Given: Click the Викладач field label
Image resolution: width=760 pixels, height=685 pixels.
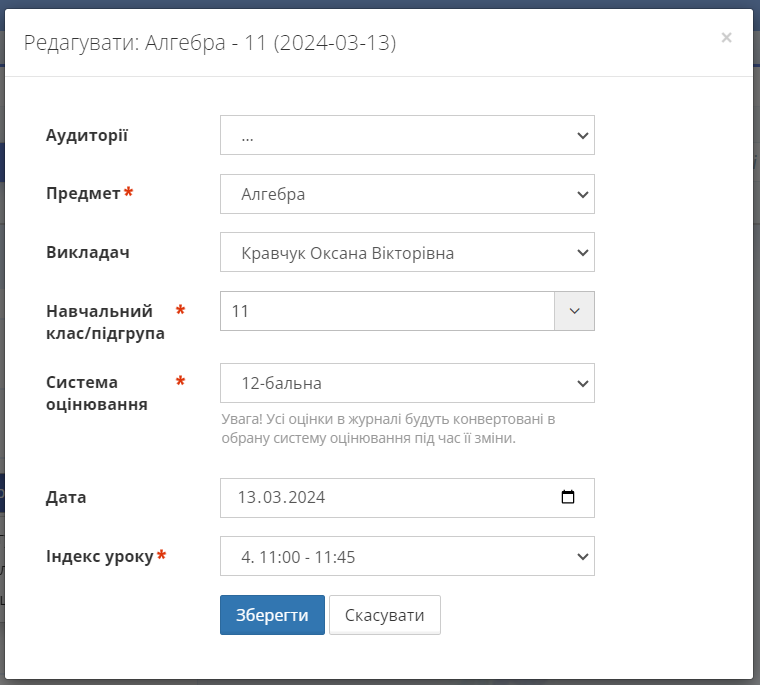Looking at the screenshot, I should [x=88, y=253].
